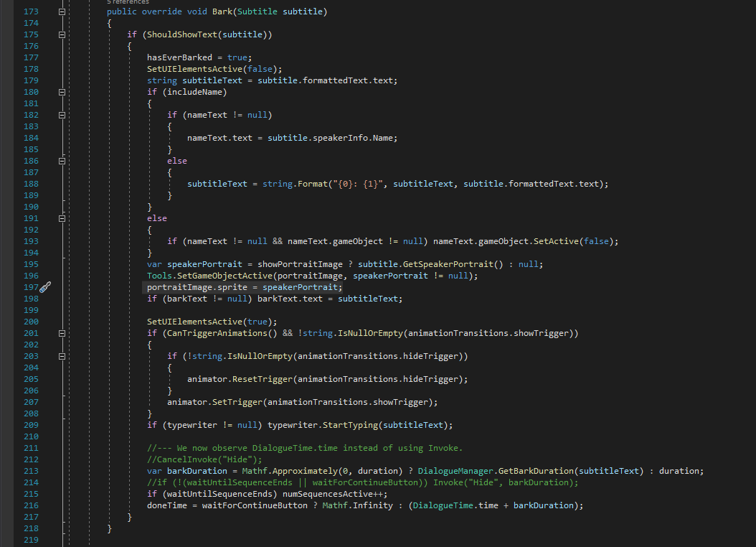Collapse the includeName if block at line 180

(62, 92)
